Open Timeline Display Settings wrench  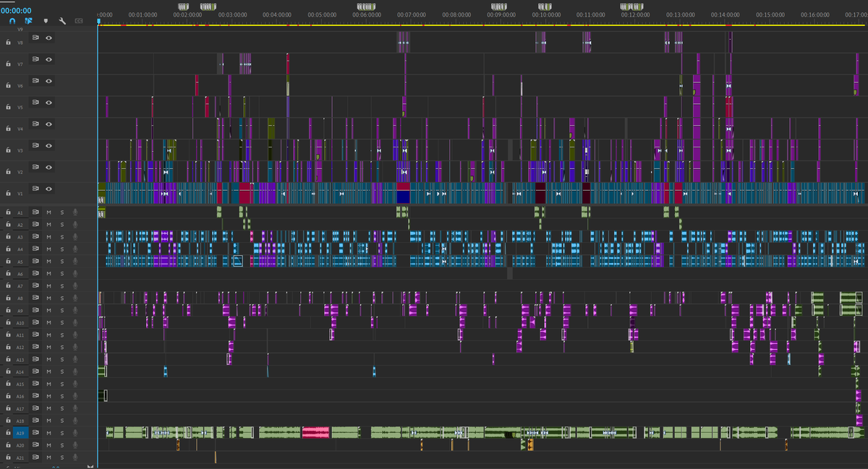pyautogui.click(x=62, y=21)
